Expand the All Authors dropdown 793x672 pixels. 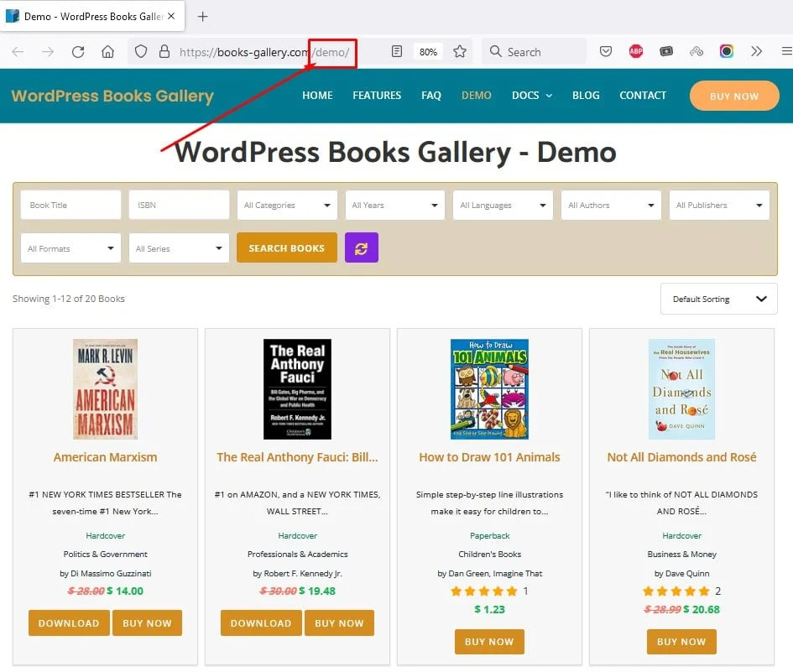[x=611, y=205]
